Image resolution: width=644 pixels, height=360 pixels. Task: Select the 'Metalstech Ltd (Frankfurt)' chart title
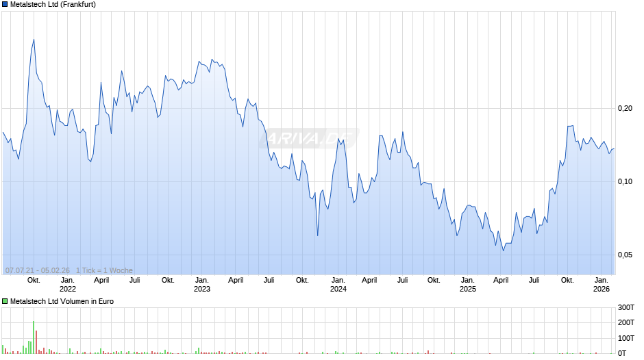click(x=53, y=5)
